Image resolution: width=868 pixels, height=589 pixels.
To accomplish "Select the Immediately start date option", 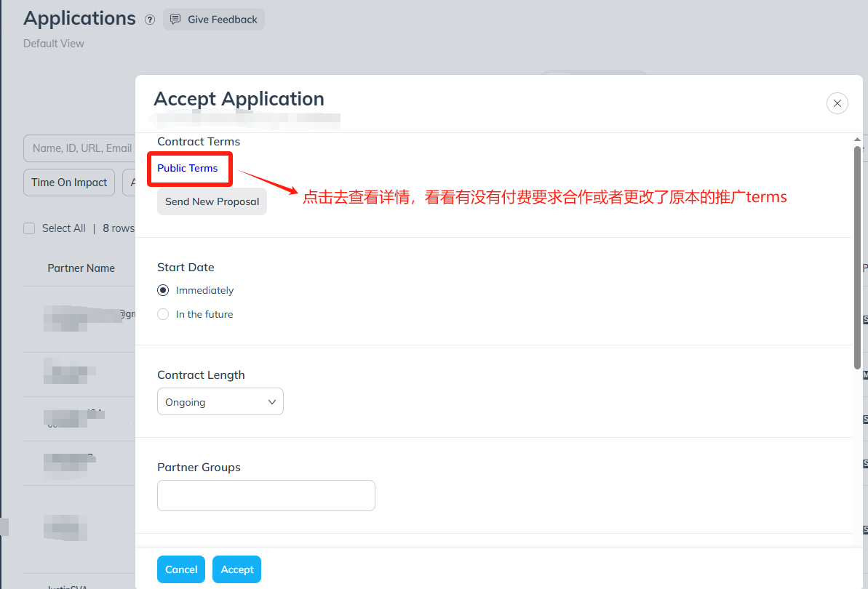I will (162, 289).
